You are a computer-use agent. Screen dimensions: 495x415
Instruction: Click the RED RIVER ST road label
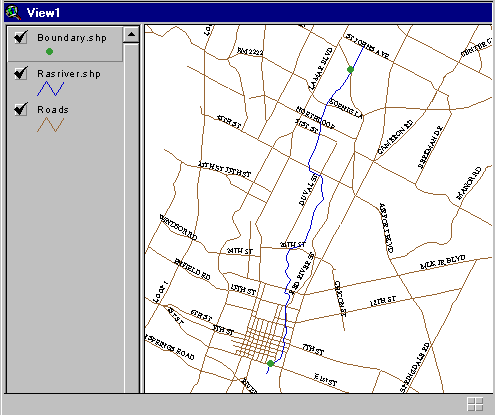(302, 273)
